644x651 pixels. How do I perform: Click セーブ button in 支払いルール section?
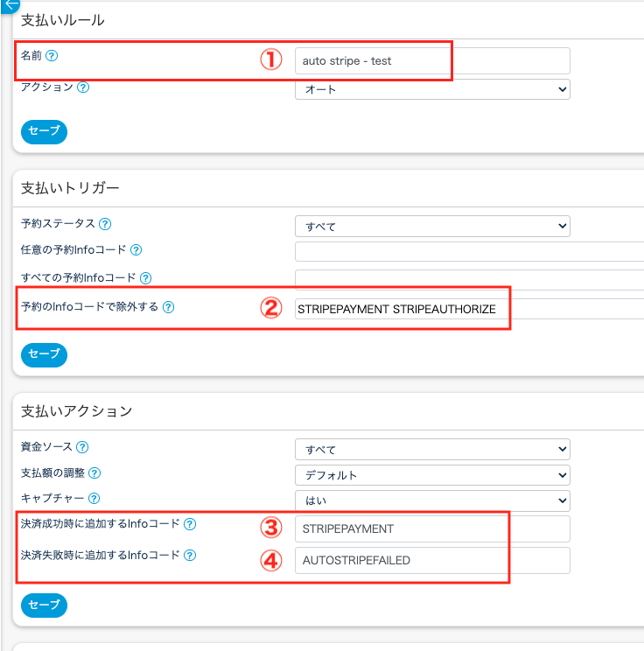pyautogui.click(x=44, y=131)
